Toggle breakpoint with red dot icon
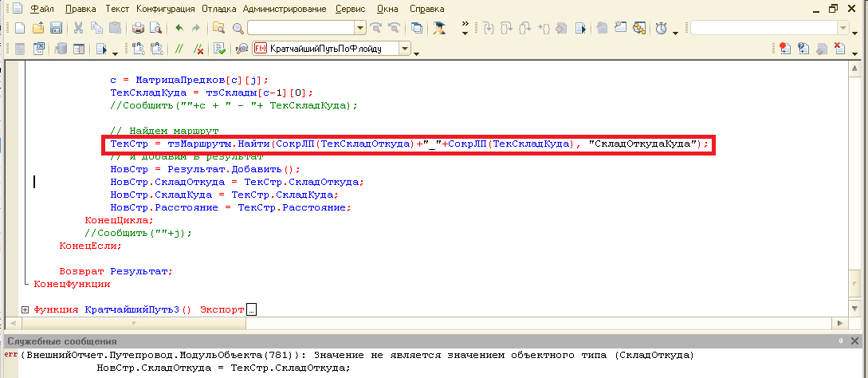 tap(784, 49)
